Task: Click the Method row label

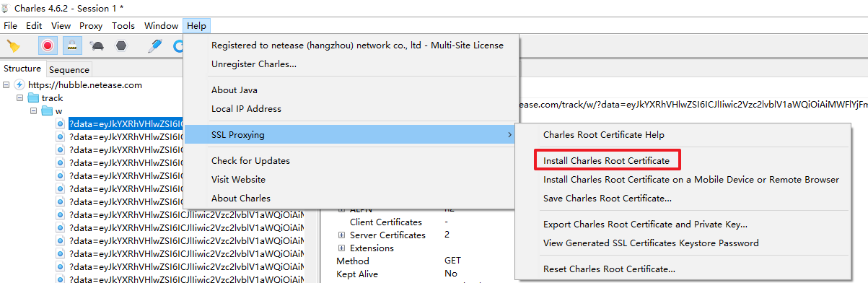Action: [x=353, y=261]
